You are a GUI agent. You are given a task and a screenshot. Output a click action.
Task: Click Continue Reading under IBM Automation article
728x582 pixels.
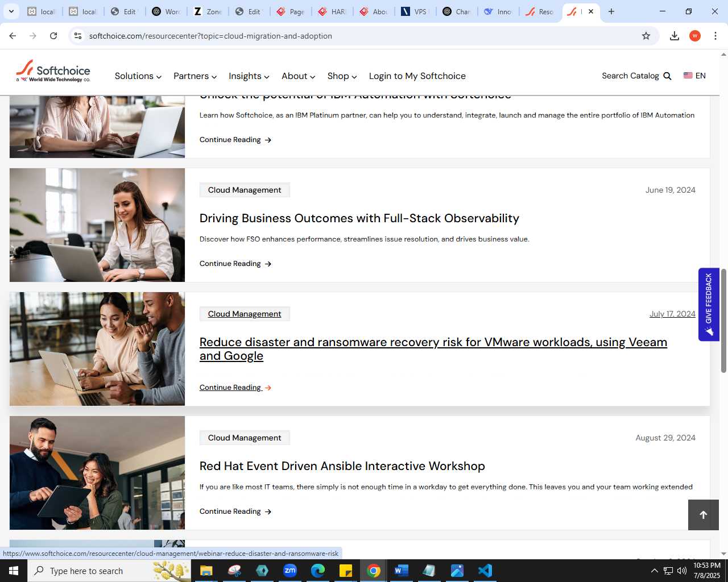[235, 140]
